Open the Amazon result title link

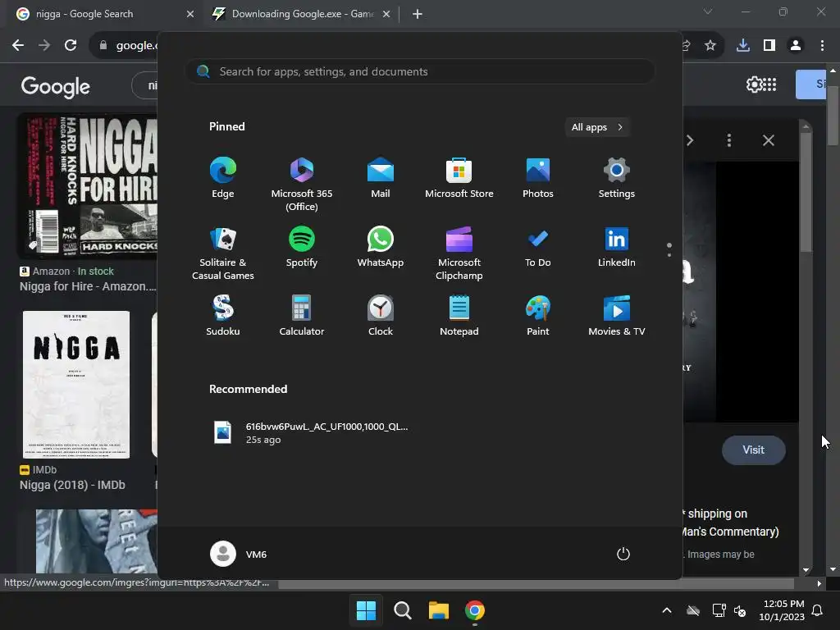88,286
